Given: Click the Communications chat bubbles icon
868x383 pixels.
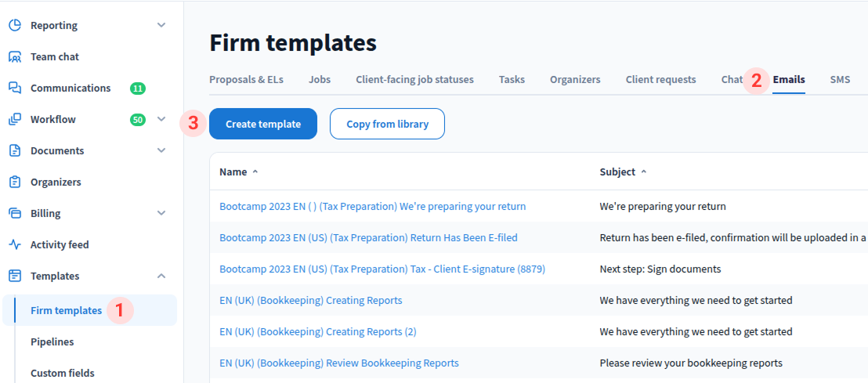Looking at the screenshot, I should pyautogui.click(x=15, y=88).
